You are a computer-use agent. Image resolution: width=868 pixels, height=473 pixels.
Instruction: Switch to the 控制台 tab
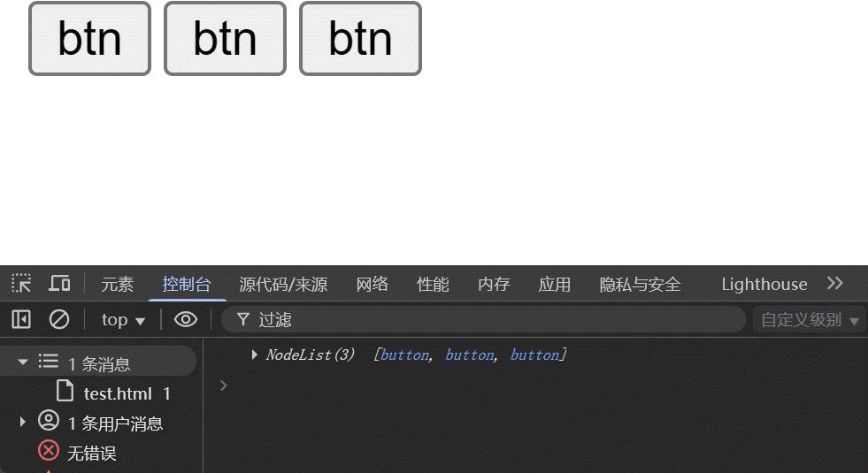(187, 284)
